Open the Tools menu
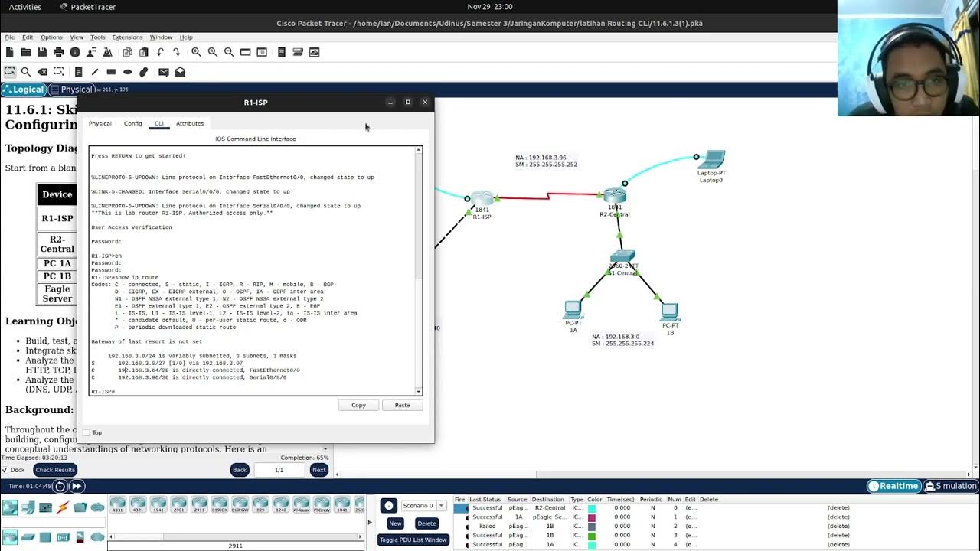Image resolution: width=980 pixels, height=551 pixels. coord(97,37)
